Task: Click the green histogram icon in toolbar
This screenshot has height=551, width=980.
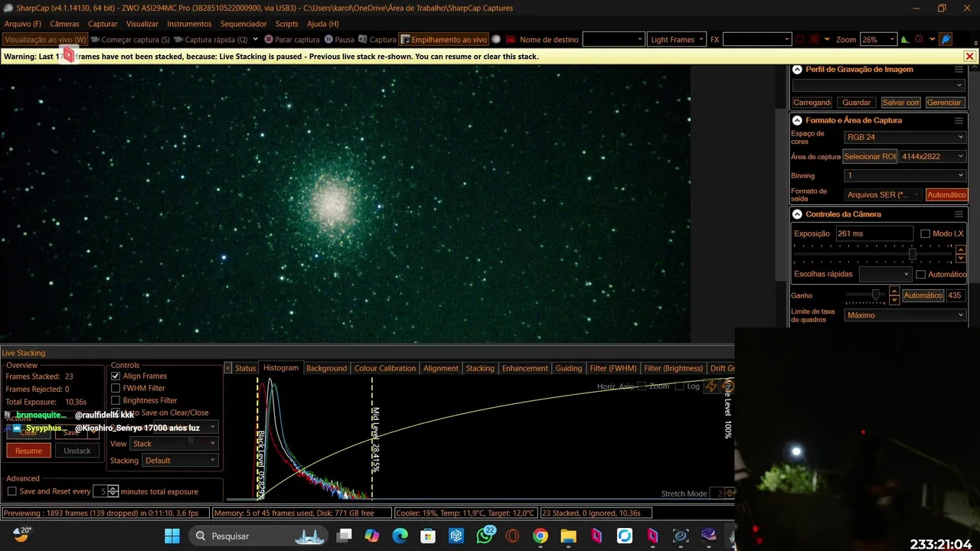Action: [x=905, y=40]
